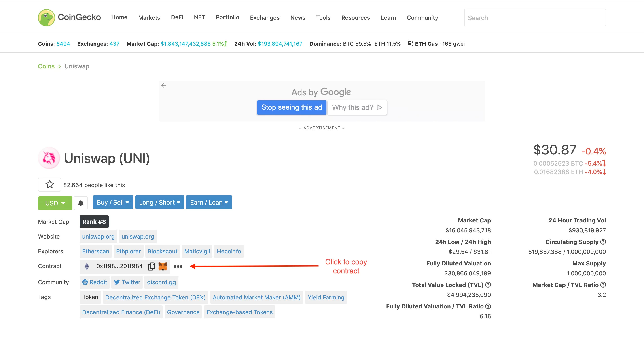Viewport: 644px width, 338px height.
Task: Click Circulating Supply help question mark
Action: [x=603, y=242]
